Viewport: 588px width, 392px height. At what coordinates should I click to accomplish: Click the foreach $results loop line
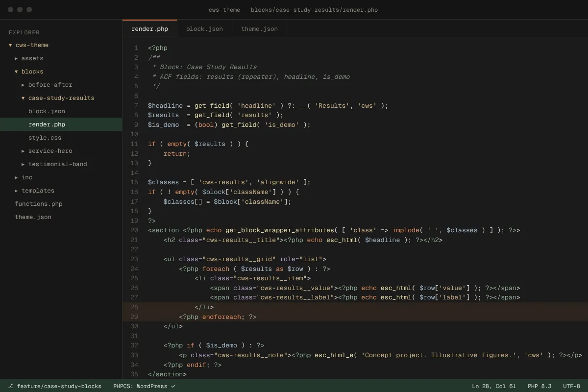[254, 269]
